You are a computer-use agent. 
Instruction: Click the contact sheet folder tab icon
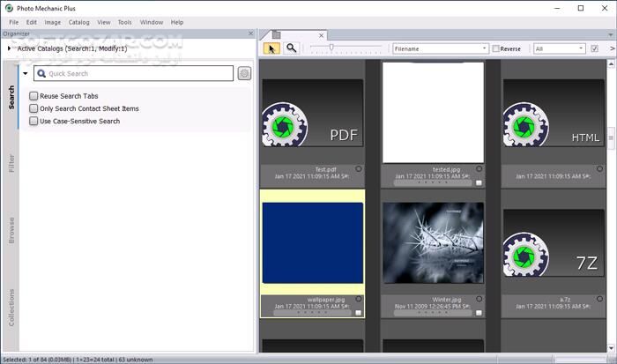coord(276,34)
